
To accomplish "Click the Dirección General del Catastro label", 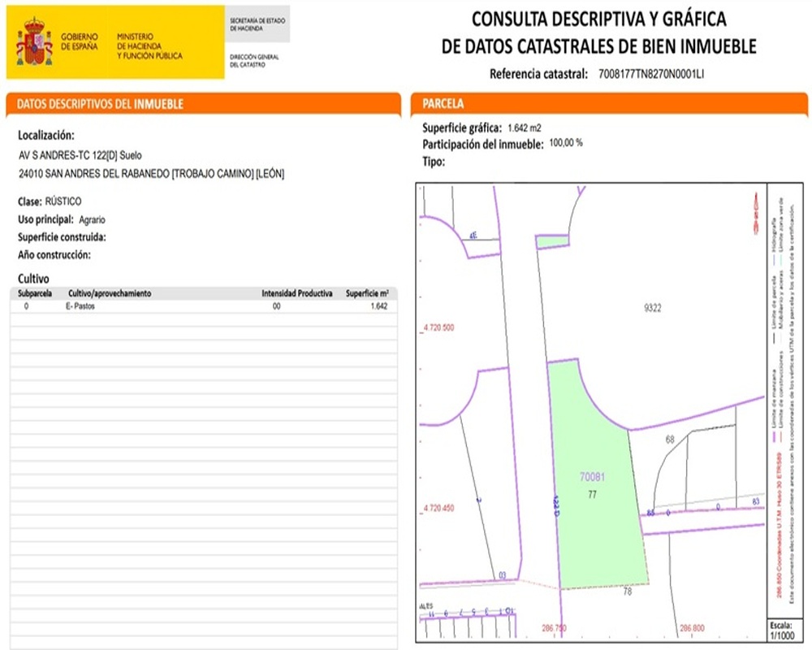I will (x=254, y=61).
